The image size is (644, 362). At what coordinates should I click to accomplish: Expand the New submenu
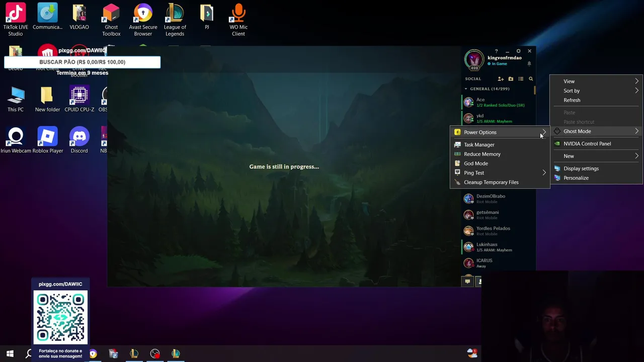596,156
